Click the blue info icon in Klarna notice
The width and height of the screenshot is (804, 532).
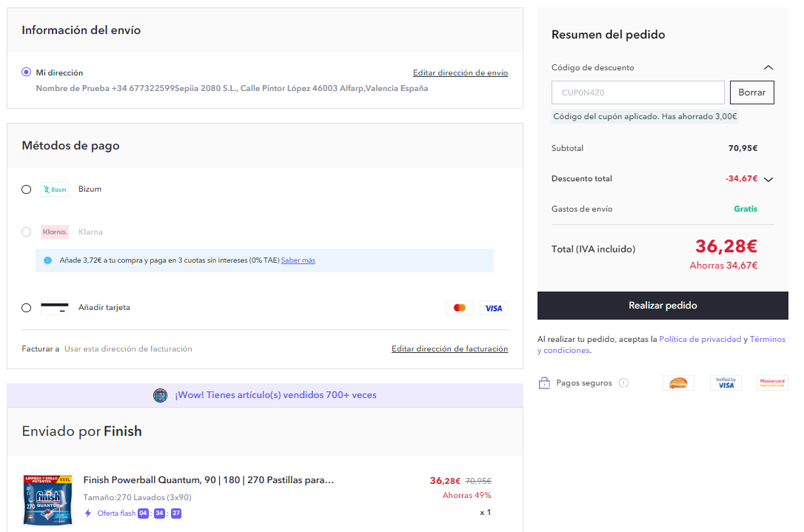click(x=47, y=260)
